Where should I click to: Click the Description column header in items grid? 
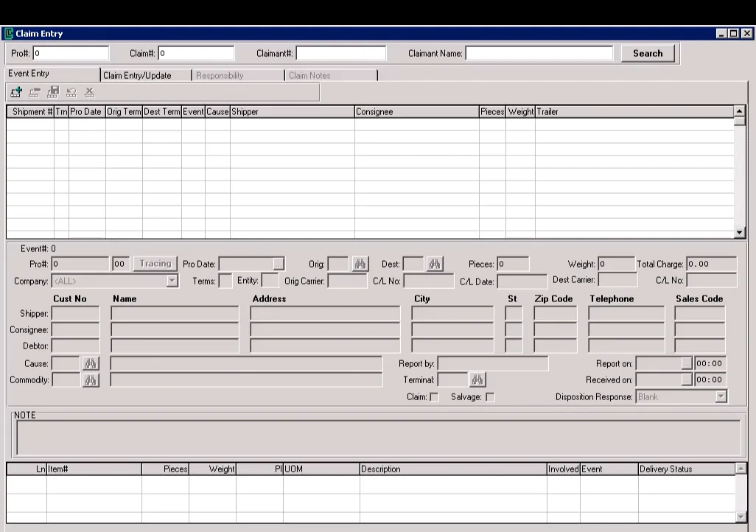[453, 469]
